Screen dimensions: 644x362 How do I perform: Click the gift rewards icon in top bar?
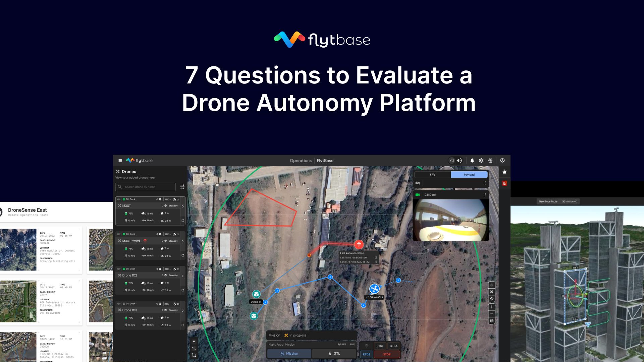(490, 161)
